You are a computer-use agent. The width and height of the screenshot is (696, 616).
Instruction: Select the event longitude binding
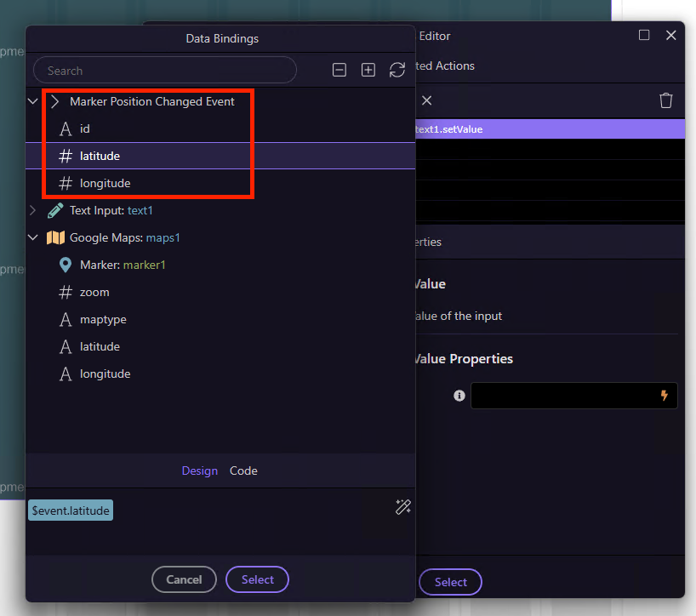pos(105,183)
